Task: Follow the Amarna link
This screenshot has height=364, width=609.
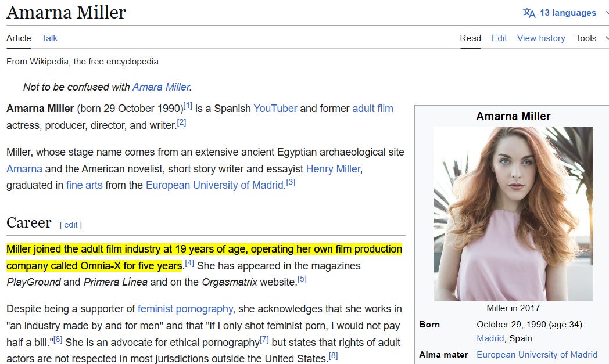Action: [24, 169]
